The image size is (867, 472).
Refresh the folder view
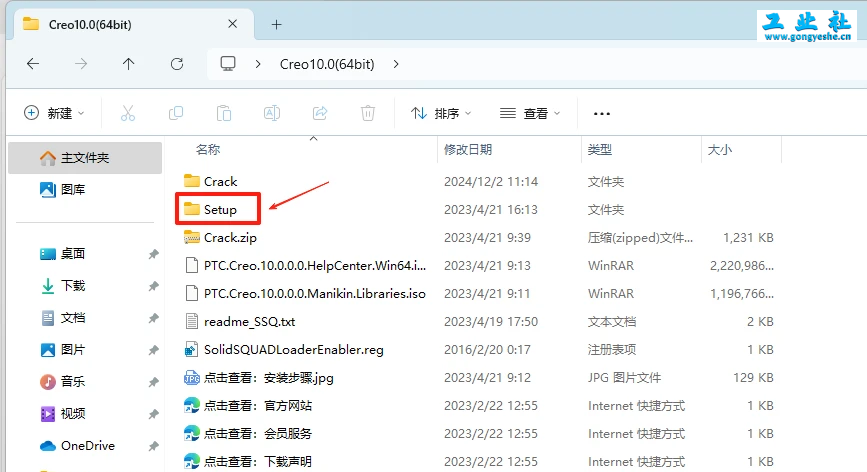click(177, 64)
